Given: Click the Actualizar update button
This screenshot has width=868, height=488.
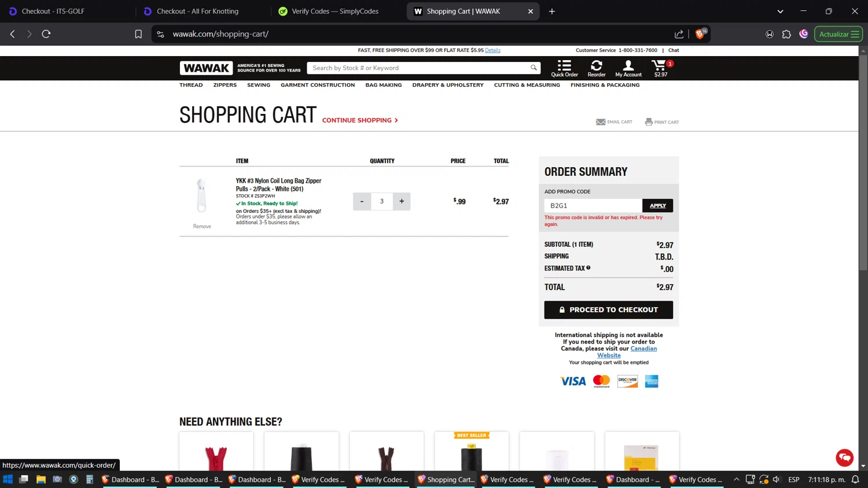Looking at the screenshot, I should tap(838, 34).
